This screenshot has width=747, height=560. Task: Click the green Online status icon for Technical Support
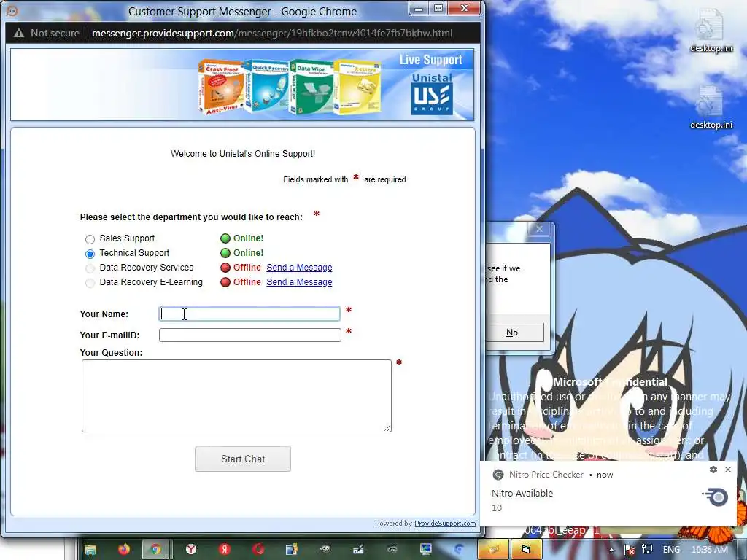coord(225,253)
